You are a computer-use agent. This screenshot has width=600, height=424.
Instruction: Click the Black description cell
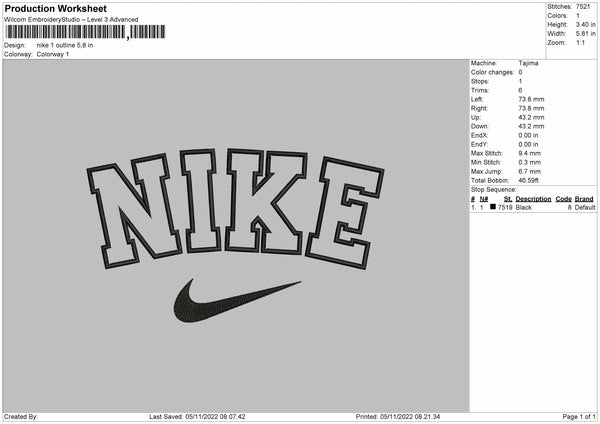[x=524, y=207]
